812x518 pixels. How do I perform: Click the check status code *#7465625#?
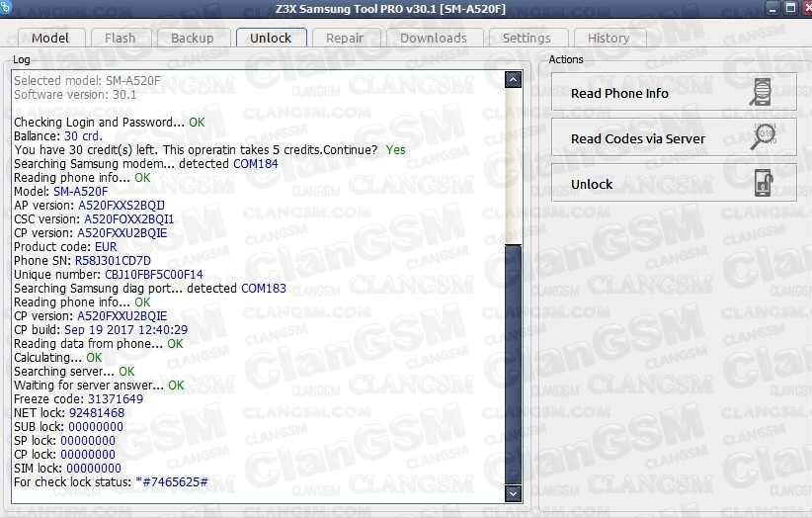click(x=172, y=481)
